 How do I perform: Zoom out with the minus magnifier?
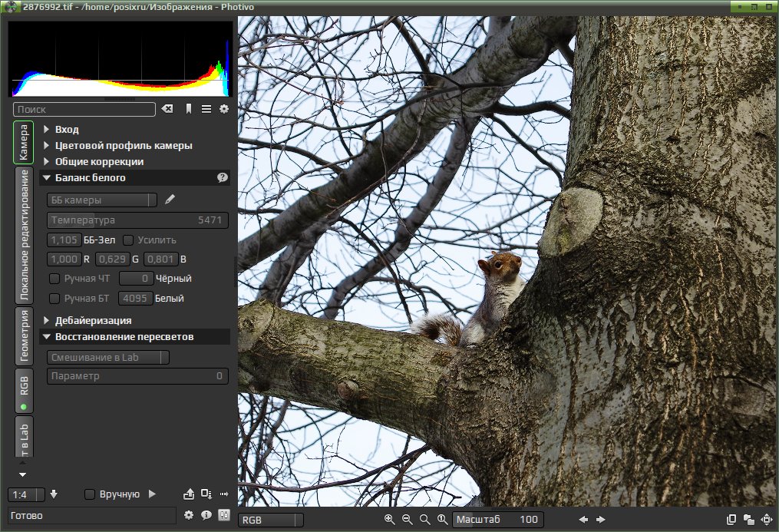point(408,520)
